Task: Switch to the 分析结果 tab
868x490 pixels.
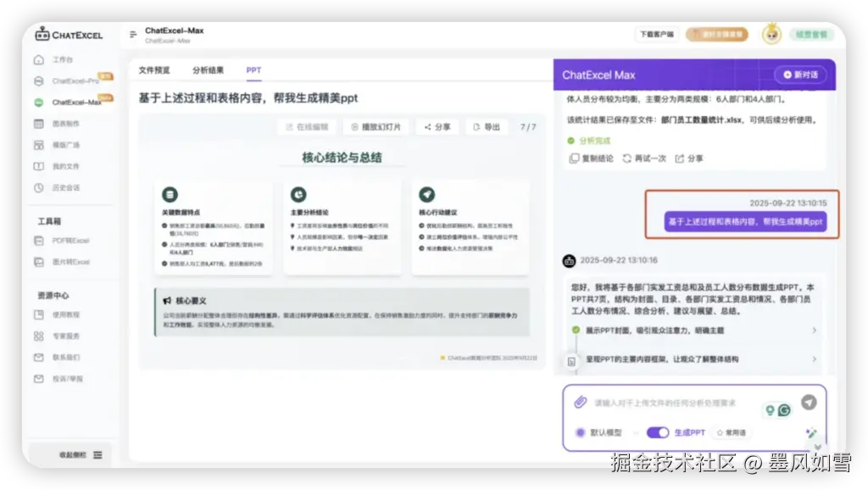Action: (x=209, y=70)
